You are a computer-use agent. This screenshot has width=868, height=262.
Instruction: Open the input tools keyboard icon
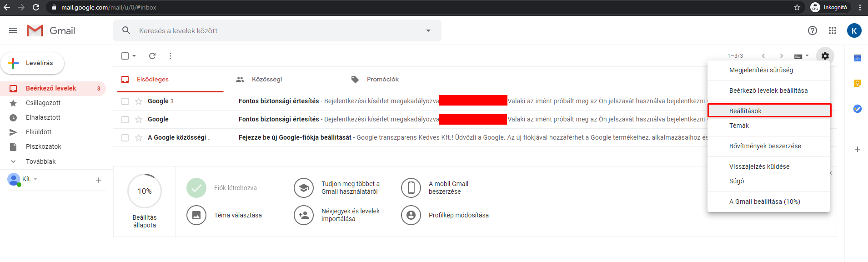[x=798, y=56]
